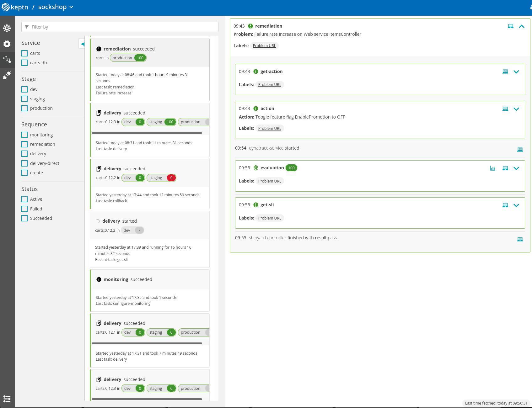
Task: Select the delivery started carts:0.12.2 card
Action: pyautogui.click(x=150, y=239)
